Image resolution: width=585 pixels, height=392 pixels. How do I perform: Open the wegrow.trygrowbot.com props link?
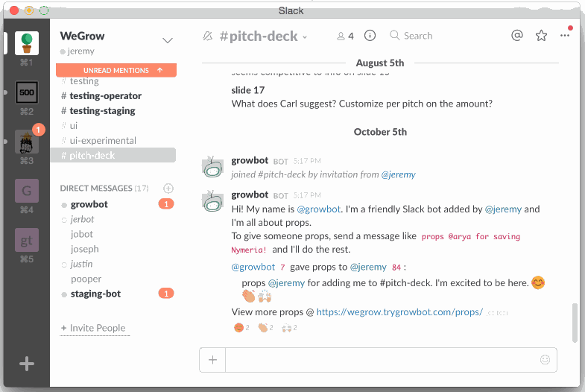[399, 312]
